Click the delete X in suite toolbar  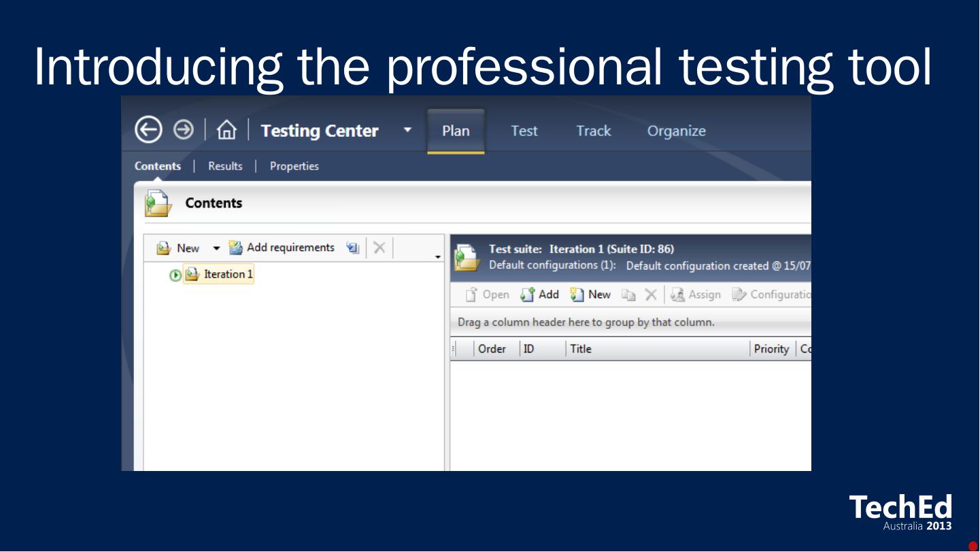(379, 248)
